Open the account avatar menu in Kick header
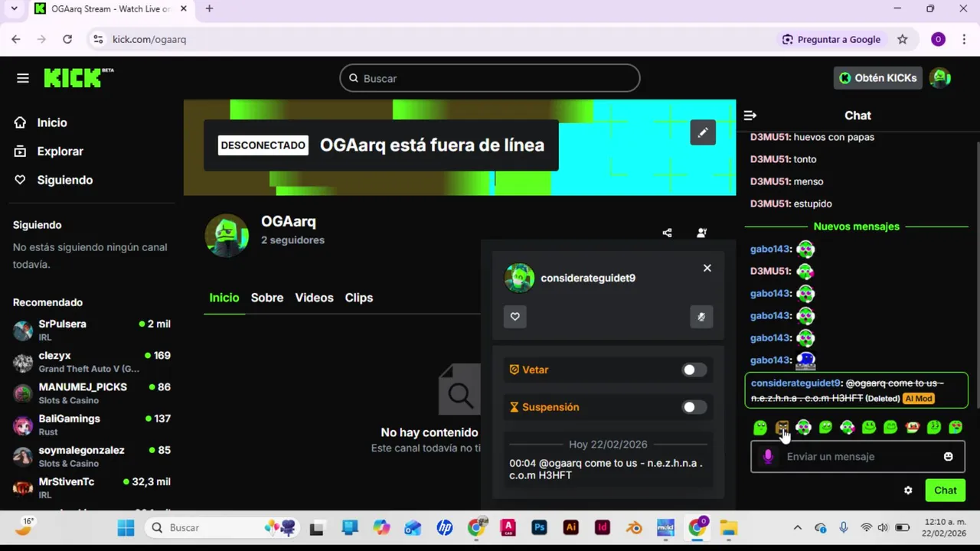Screen dimensions: 980x551 tap(940, 78)
